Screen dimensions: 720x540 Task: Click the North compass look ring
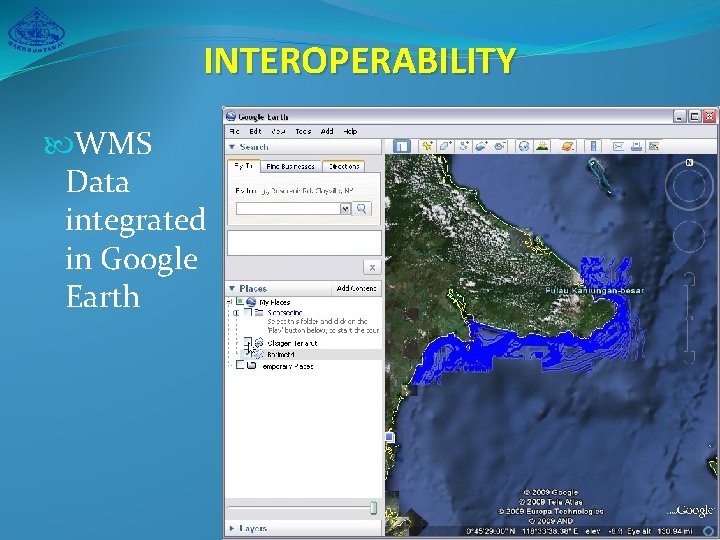click(x=689, y=185)
